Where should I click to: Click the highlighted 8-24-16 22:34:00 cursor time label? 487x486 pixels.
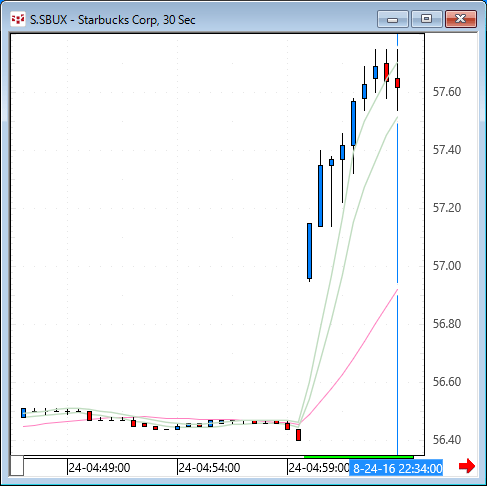point(396,468)
